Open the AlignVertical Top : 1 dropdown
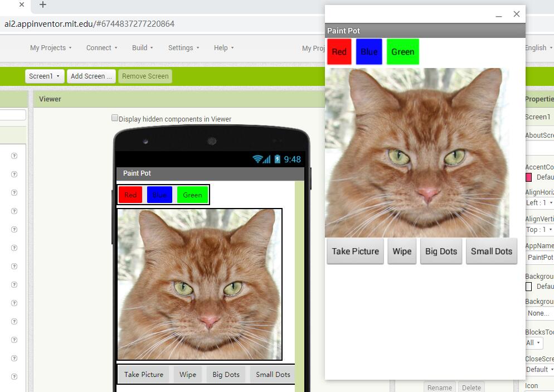 [x=540, y=229]
